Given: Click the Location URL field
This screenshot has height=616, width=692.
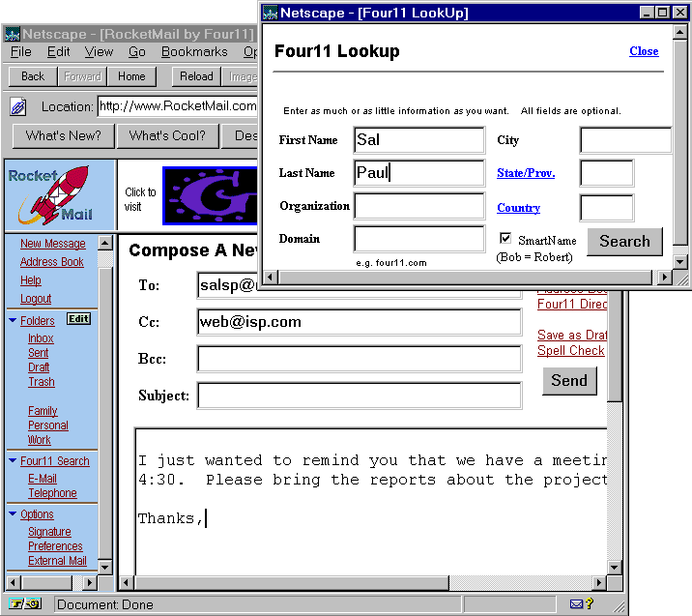Looking at the screenshot, I should click(178, 106).
